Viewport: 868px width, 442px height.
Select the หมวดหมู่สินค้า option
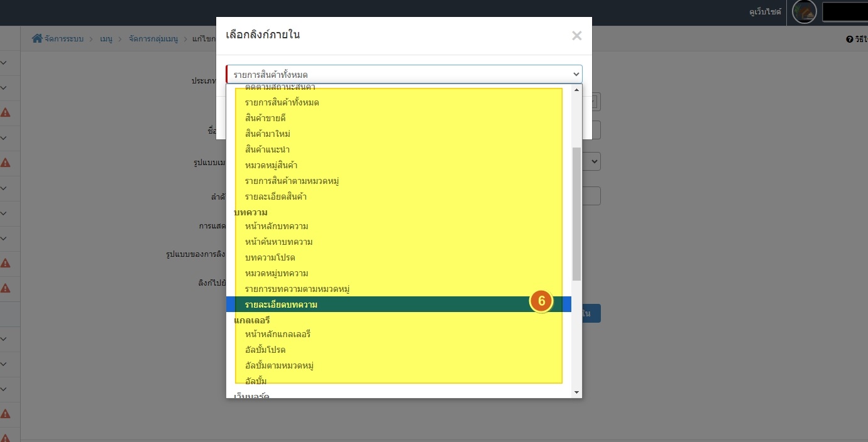(x=398, y=165)
